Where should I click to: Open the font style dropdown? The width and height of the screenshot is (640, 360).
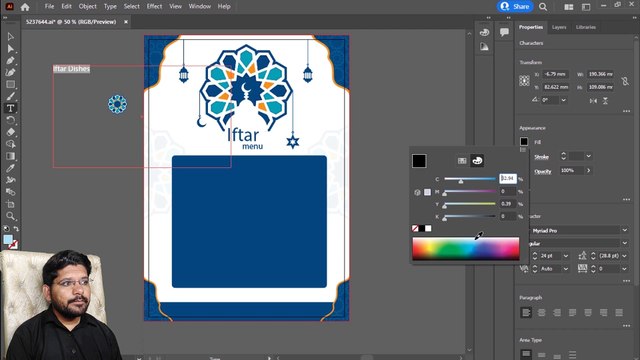625,243
